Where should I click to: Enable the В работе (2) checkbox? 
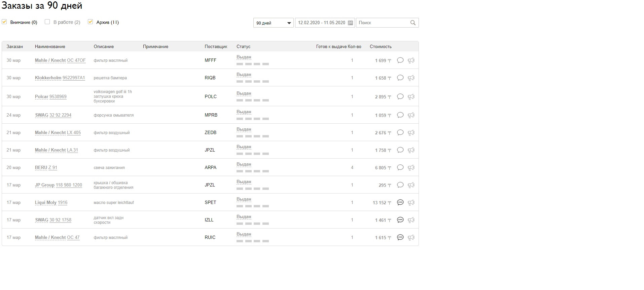tap(47, 22)
